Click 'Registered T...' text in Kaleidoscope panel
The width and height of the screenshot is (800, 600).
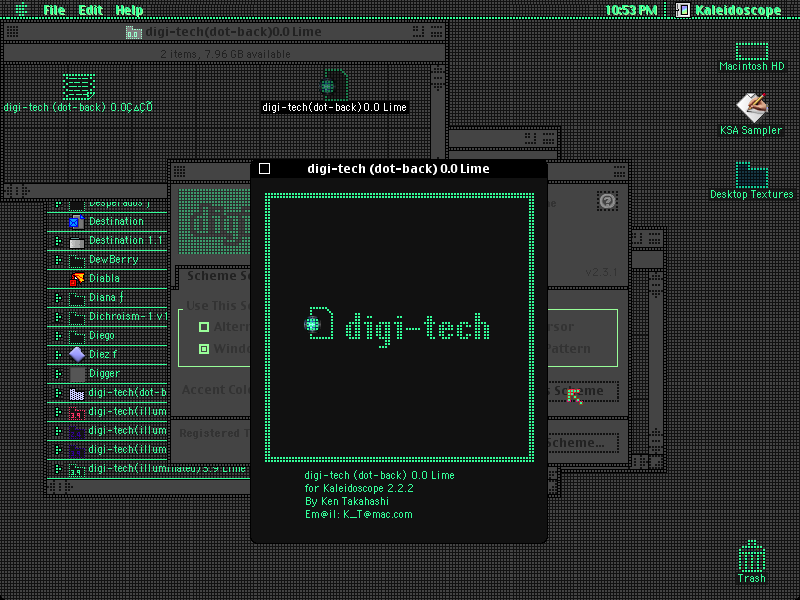click(214, 434)
